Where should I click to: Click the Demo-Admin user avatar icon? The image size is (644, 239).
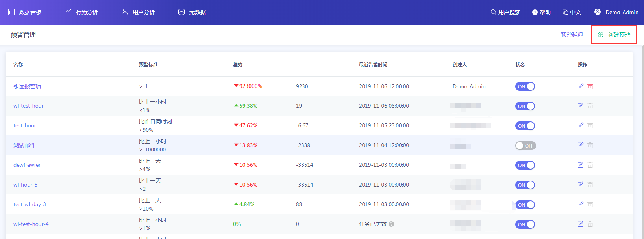click(598, 12)
